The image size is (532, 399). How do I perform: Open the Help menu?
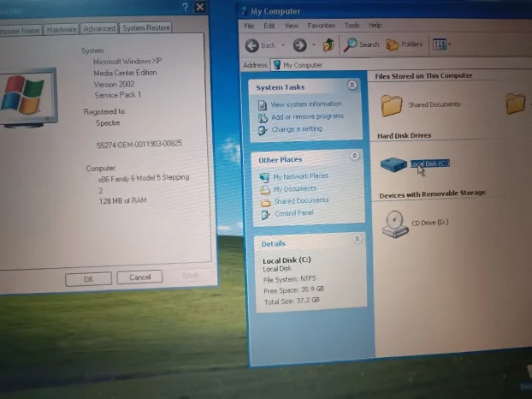pyautogui.click(x=375, y=25)
